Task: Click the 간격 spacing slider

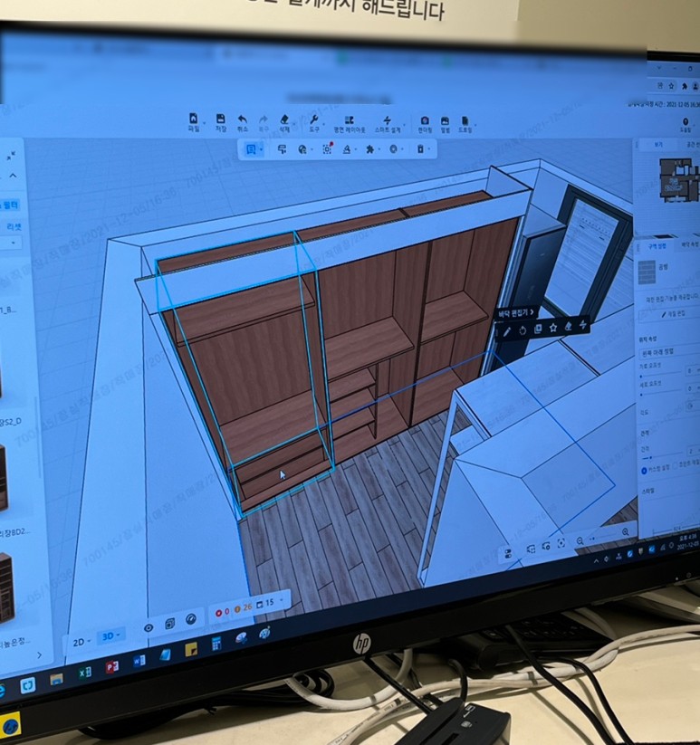Action: (663, 457)
